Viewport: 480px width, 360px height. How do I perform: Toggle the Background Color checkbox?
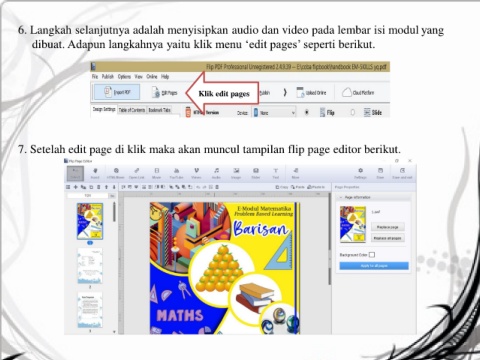point(372,255)
